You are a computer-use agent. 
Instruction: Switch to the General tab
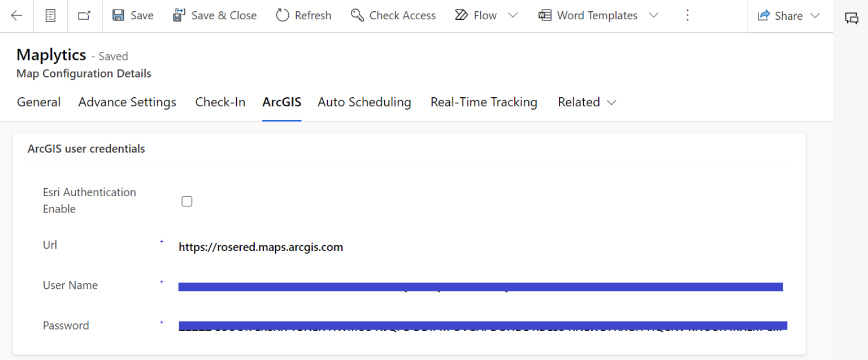click(x=39, y=102)
